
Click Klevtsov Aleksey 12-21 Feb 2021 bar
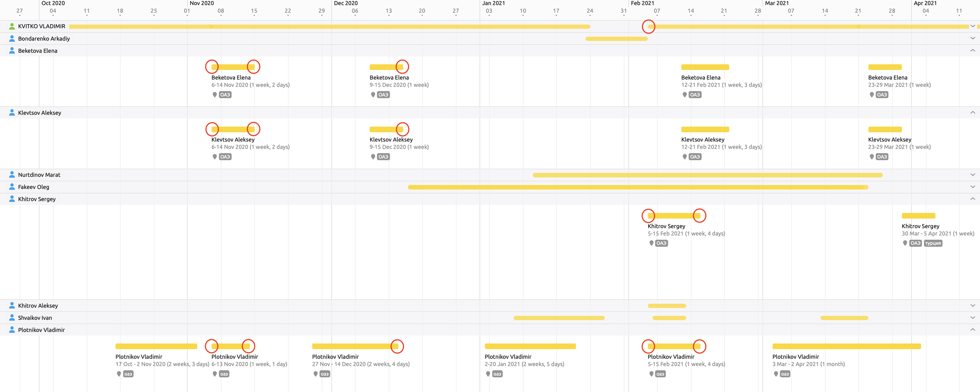tap(705, 129)
